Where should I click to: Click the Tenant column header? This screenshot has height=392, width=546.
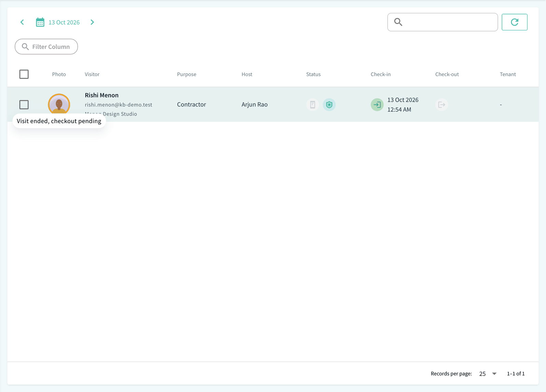pos(508,74)
